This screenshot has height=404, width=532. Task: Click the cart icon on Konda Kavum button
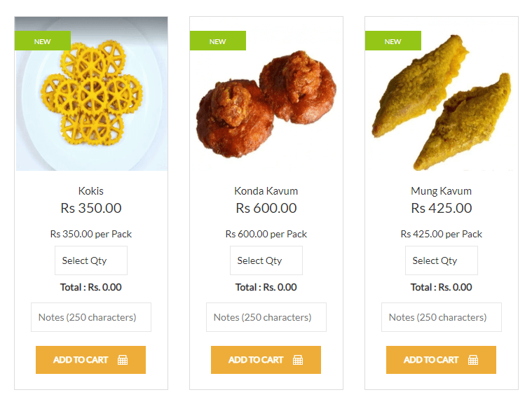click(298, 360)
